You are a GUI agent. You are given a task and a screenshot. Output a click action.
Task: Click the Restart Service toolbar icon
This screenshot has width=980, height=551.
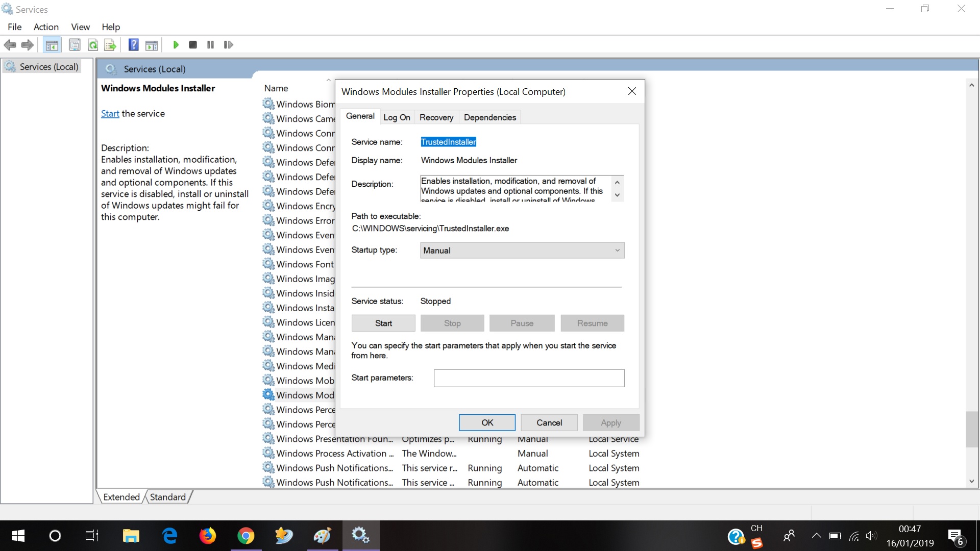pos(228,45)
